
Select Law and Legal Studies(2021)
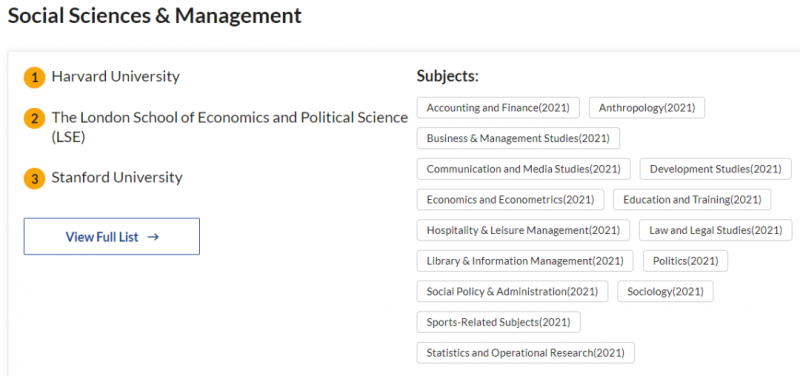[x=716, y=230]
